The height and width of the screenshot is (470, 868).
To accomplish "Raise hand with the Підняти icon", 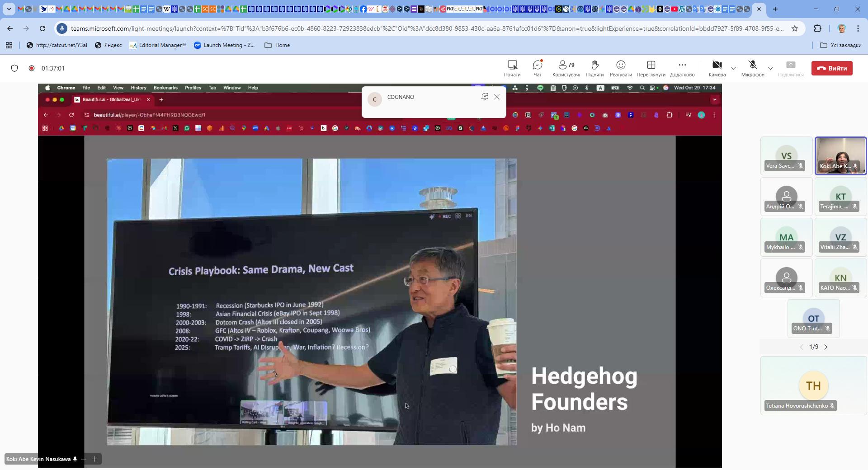I will pyautogui.click(x=594, y=68).
